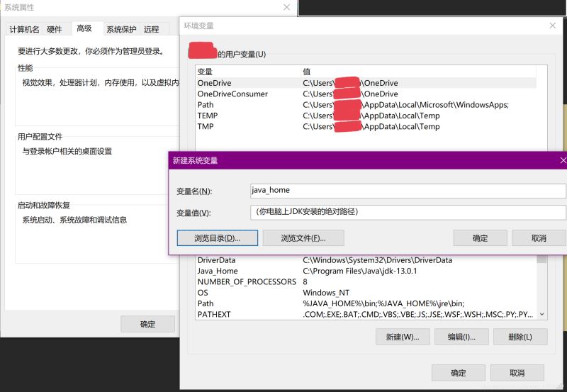This screenshot has height=392, width=567.
Task: Select the user Path variable with WindowsApps
Action: pos(366,104)
